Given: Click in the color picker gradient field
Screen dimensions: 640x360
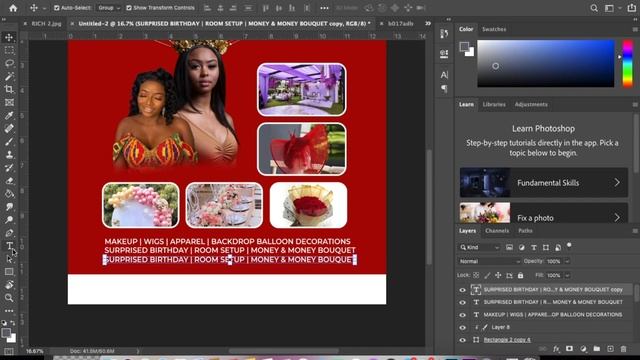Looking at the screenshot, I should [546, 63].
